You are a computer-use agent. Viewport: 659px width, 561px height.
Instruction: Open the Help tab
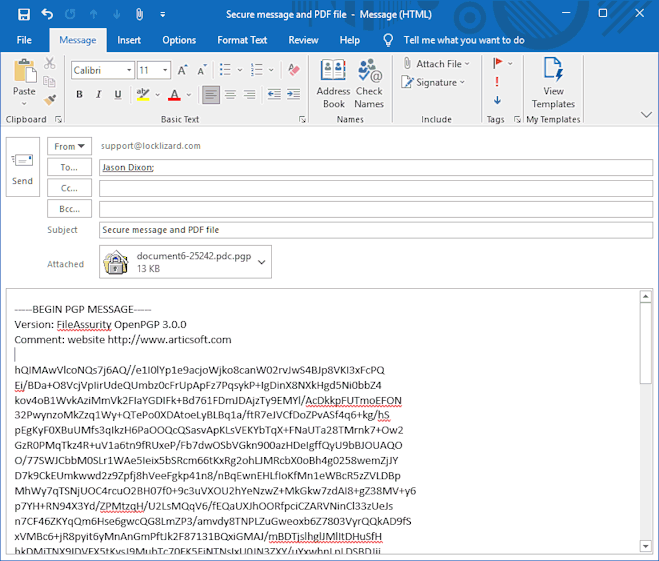pyautogui.click(x=350, y=40)
